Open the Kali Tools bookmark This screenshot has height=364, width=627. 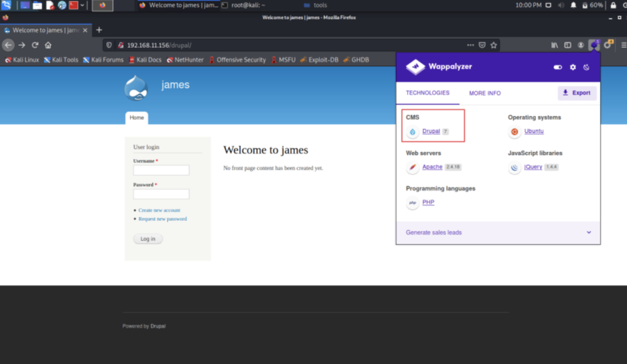click(61, 60)
